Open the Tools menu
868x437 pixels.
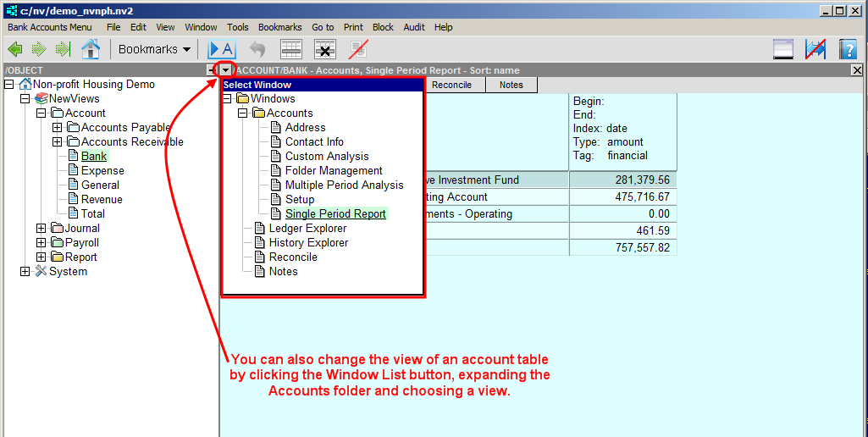point(238,27)
